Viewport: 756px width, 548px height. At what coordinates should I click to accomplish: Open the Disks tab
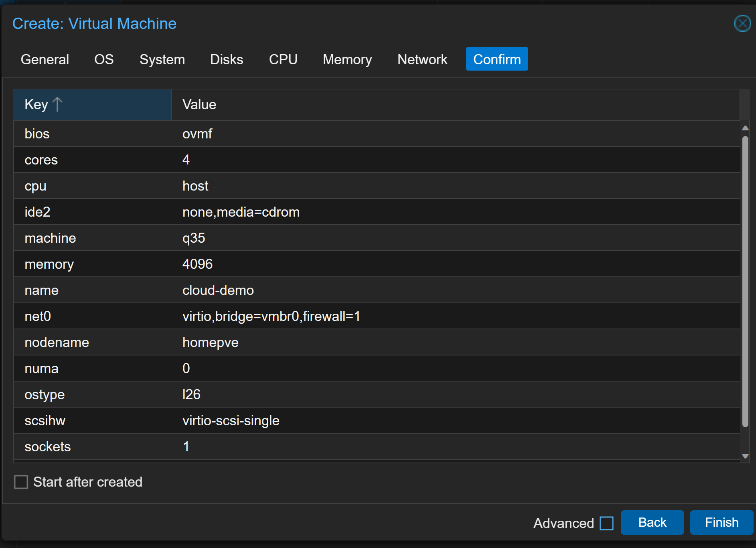point(227,59)
